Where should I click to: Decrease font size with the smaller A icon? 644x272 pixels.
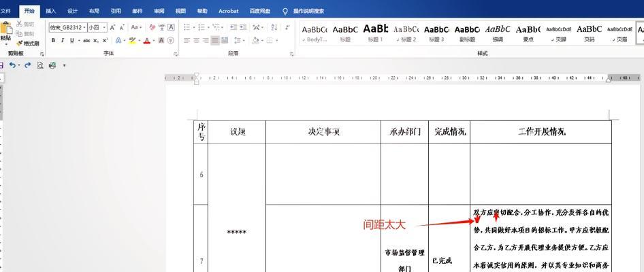tap(122, 27)
